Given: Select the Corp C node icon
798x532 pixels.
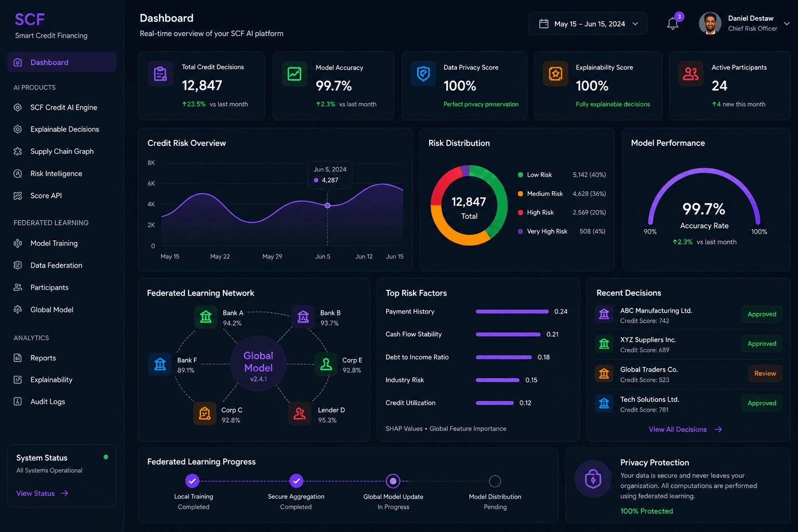Looking at the screenshot, I should coord(205,414).
